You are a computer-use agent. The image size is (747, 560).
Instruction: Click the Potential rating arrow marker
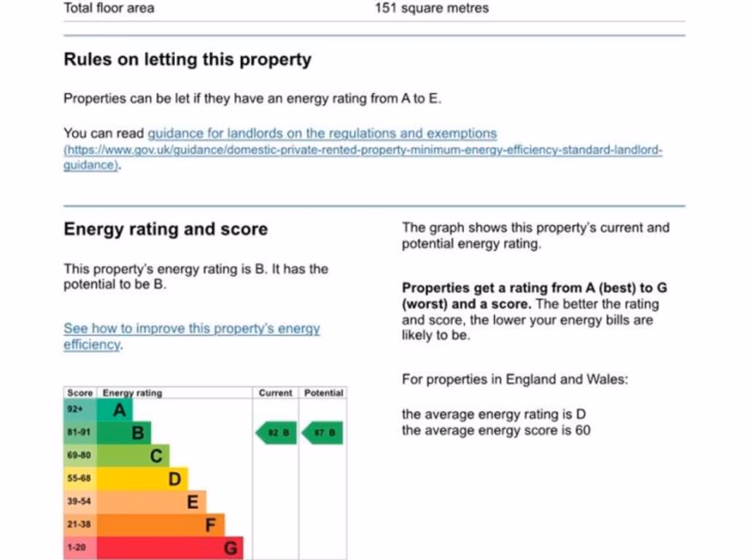pyautogui.click(x=322, y=432)
